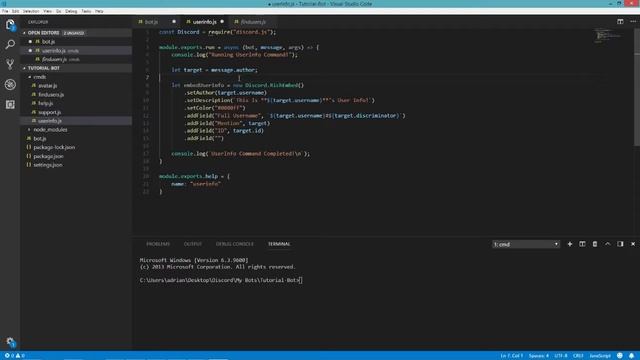Image resolution: width=640 pixels, height=360 pixels.
Task: Open support.js in the cmds folder
Action: pyautogui.click(x=49, y=112)
